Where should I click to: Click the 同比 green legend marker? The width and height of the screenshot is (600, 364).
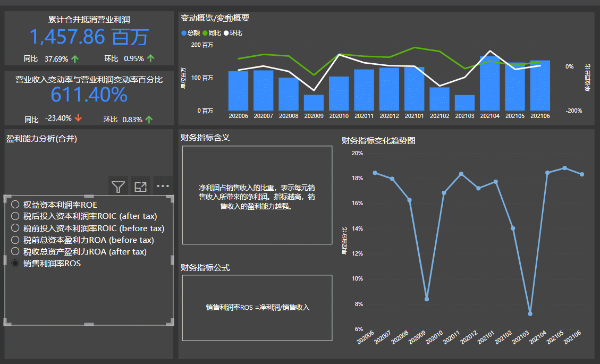pyautogui.click(x=205, y=33)
